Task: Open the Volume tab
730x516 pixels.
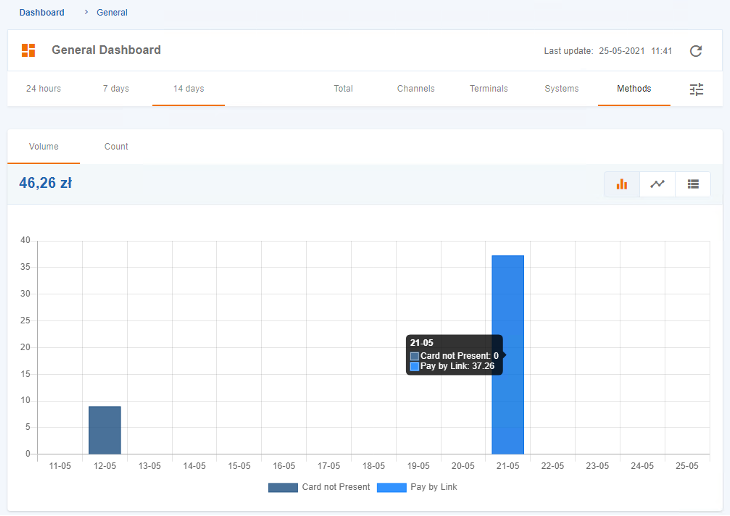Action: pos(43,147)
